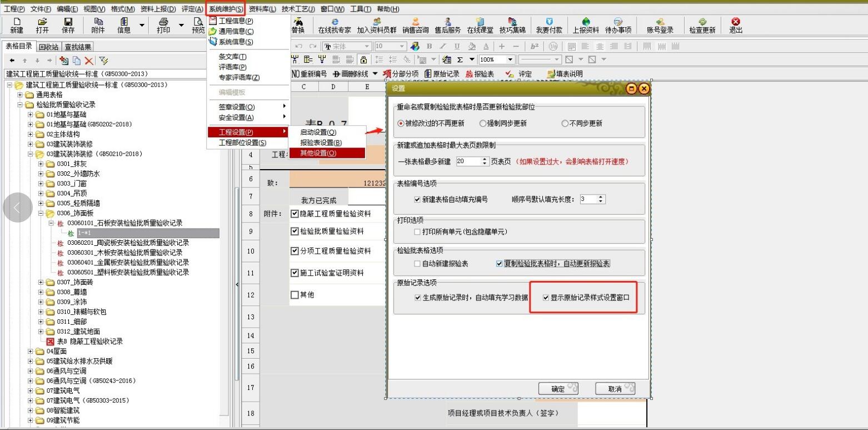Image resolution: width=868 pixels, height=430 pixels.
Task: Select 报验表设置 in the submenu
Action: tap(321, 143)
